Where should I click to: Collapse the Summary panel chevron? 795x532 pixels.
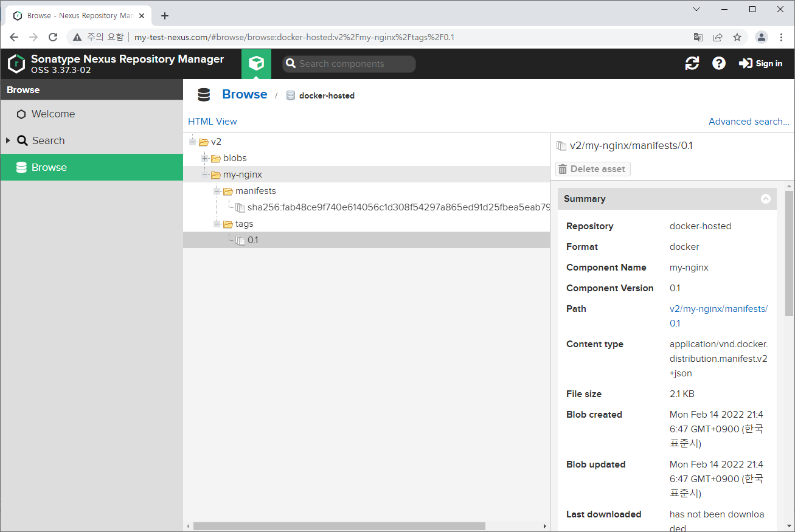coord(766,199)
